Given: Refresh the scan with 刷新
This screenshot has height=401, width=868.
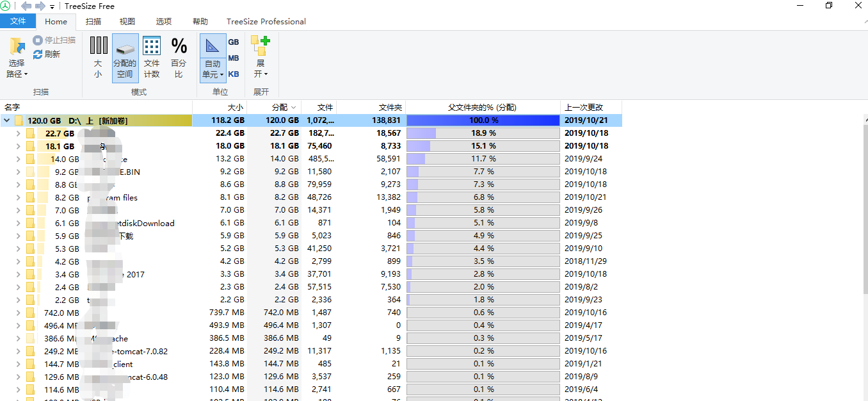Looking at the screenshot, I should click(47, 54).
